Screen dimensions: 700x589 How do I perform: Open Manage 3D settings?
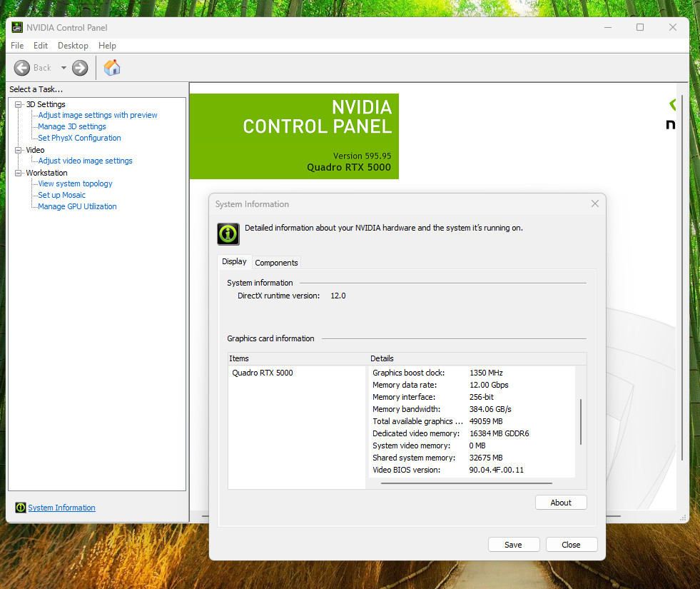[x=72, y=127]
